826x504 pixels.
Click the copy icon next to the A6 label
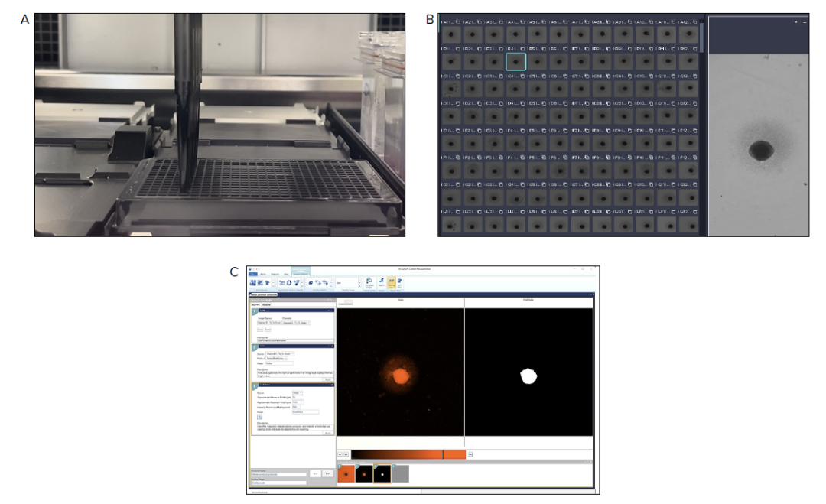pyautogui.click(x=566, y=21)
